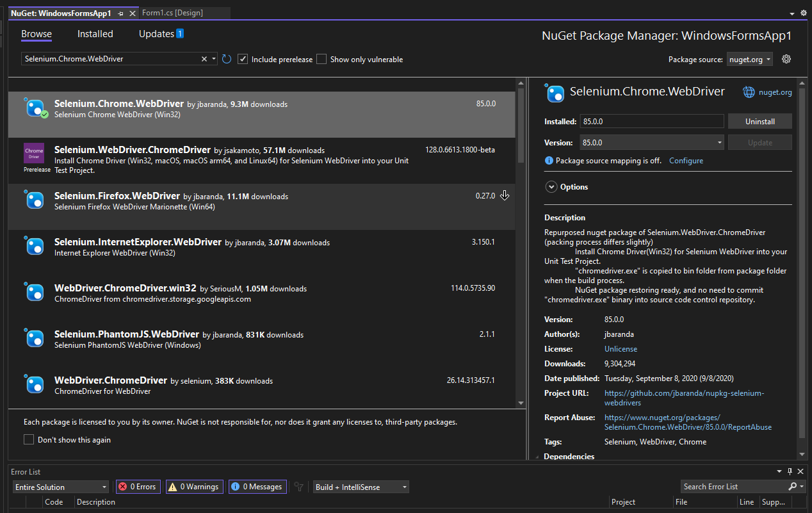Click the Selenium.WebDriver.ChromeDriver package icon

tap(34, 153)
